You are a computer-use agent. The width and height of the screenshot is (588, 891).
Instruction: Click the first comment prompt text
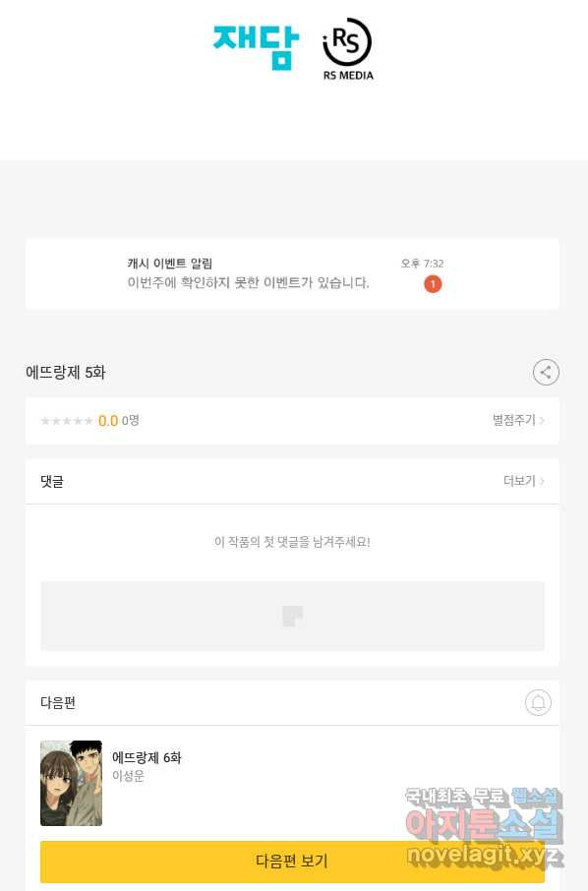292,542
